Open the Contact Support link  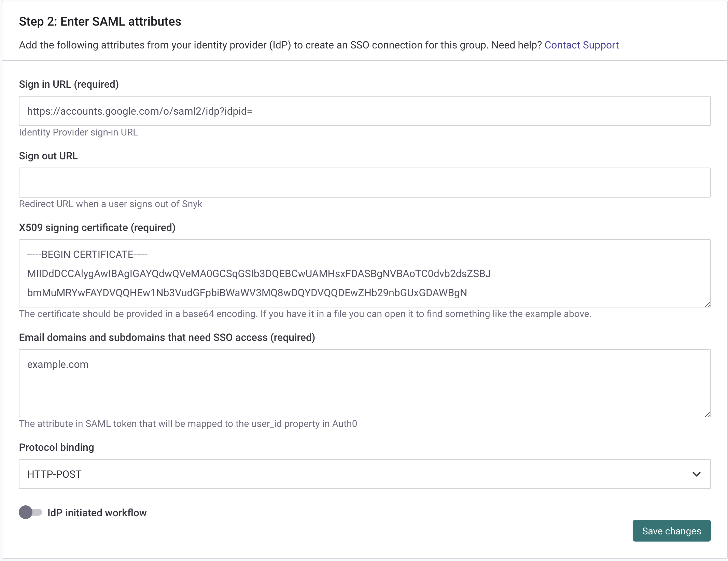click(582, 45)
